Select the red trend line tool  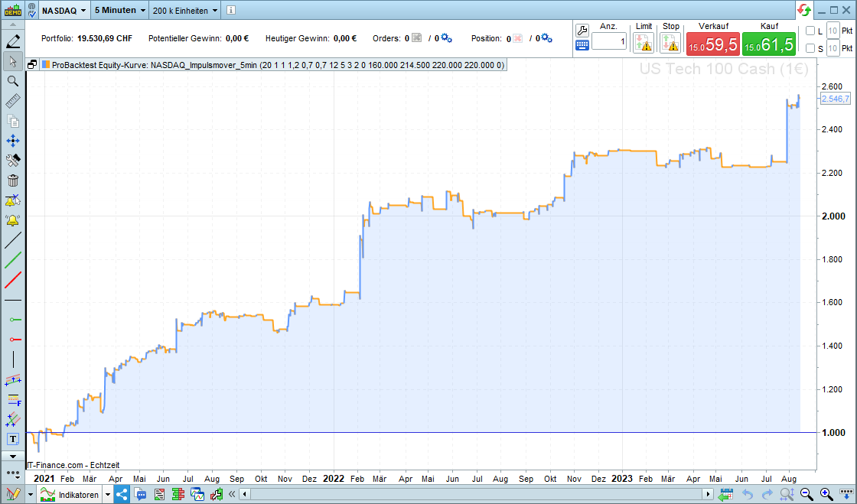[x=12, y=280]
